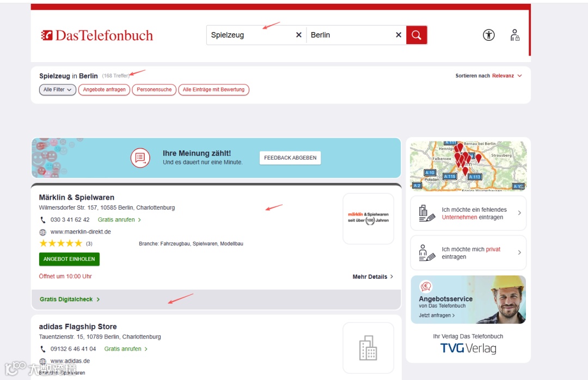
Task: Expand chevron on privat eintragen card
Action: pos(519,253)
